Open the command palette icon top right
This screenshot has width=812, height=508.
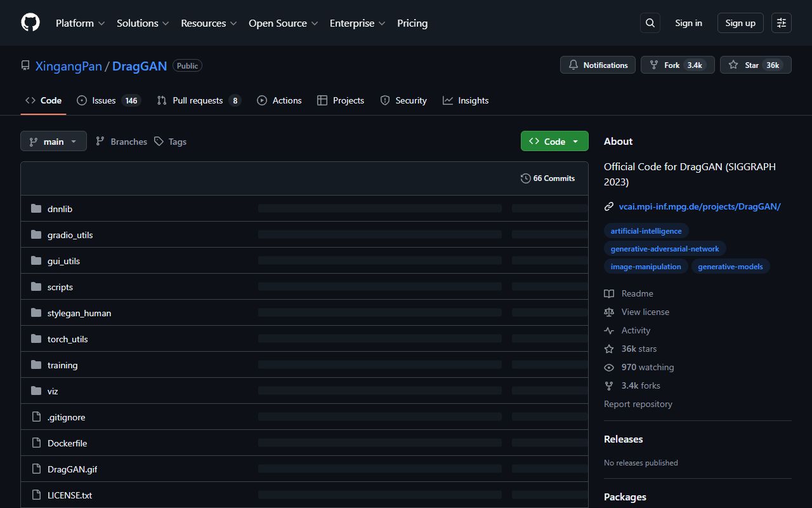tap(781, 23)
